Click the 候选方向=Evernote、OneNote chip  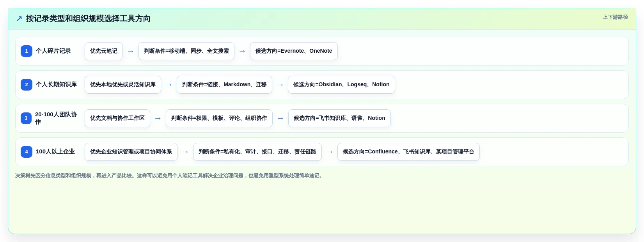coord(294,51)
